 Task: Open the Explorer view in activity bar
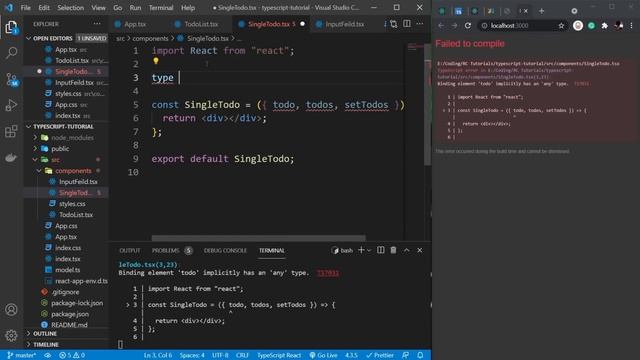coord(11,27)
